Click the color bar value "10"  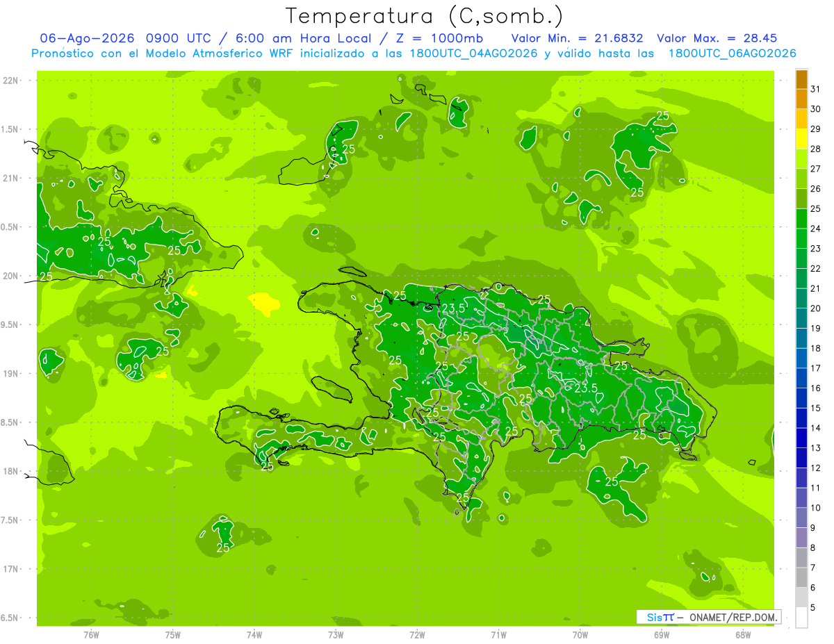816,508
